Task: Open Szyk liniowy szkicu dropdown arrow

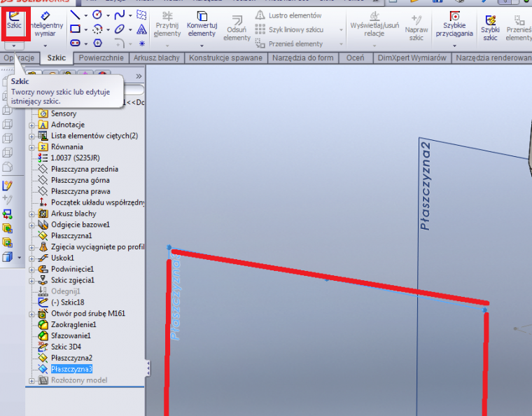Action: click(341, 30)
